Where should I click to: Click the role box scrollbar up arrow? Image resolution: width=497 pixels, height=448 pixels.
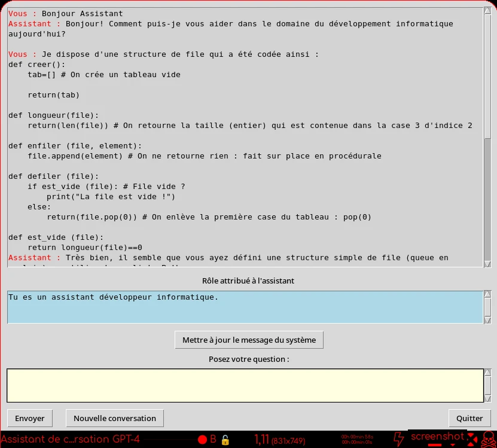click(487, 295)
